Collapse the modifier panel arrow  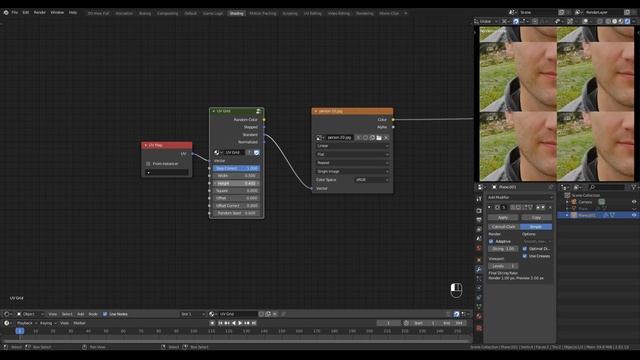pos(489,207)
